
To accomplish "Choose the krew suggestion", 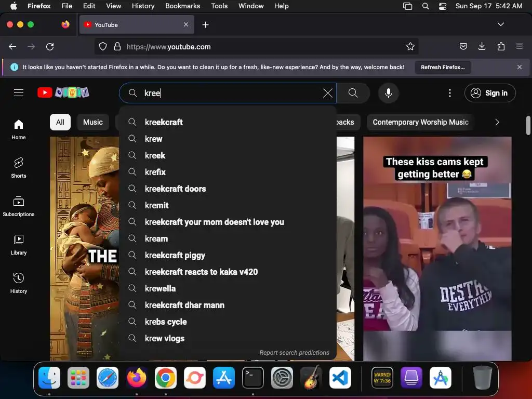I will pyautogui.click(x=228, y=139).
